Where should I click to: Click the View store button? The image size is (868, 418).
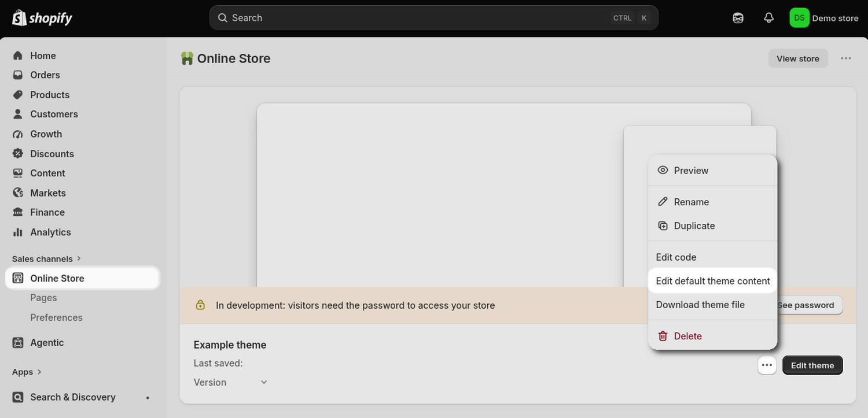click(x=798, y=58)
